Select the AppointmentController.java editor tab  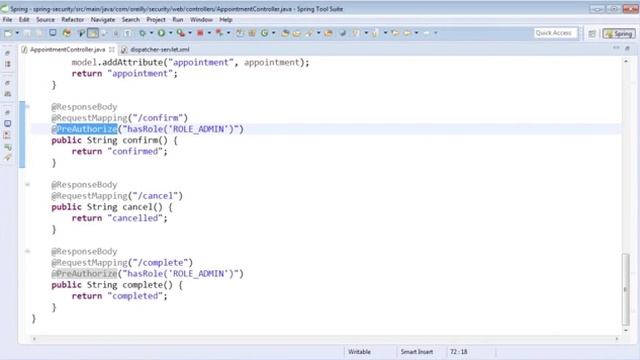[x=67, y=49]
